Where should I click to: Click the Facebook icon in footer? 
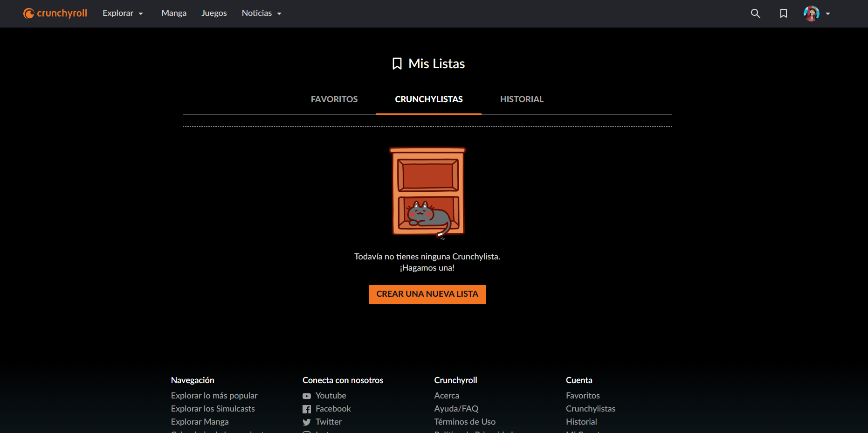coord(307,409)
